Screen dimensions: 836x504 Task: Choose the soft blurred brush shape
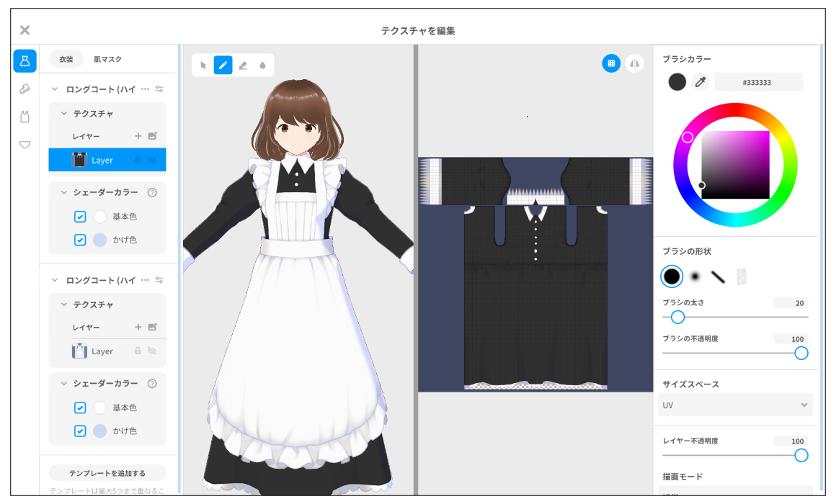click(x=695, y=276)
